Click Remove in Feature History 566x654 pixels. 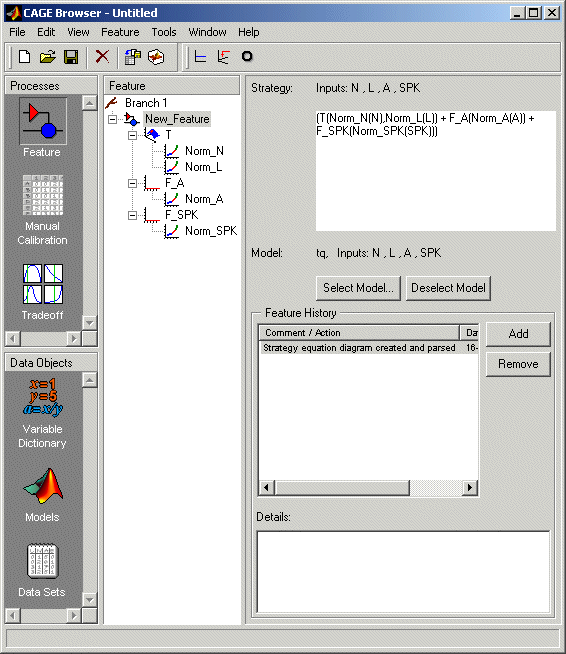point(518,364)
